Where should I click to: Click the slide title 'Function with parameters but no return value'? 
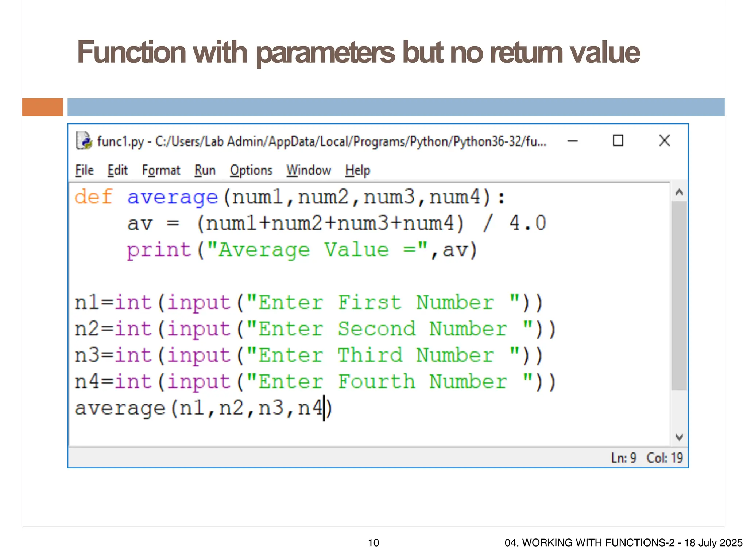pos(359,53)
